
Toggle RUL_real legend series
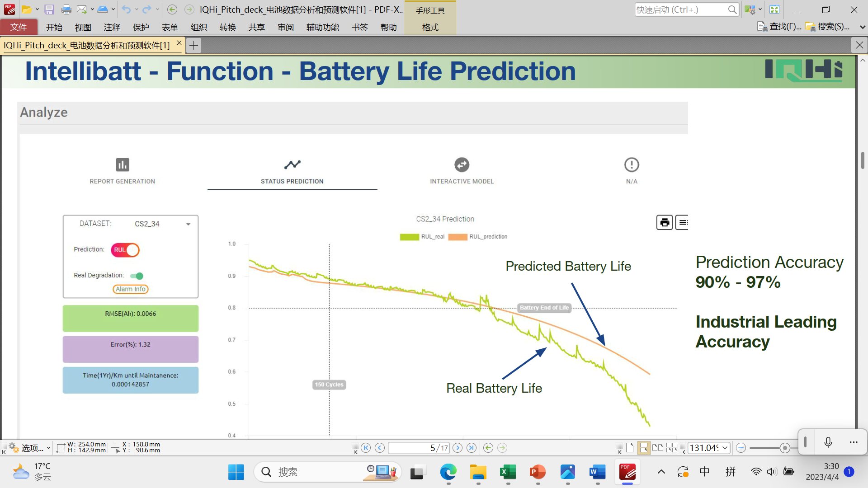[422, 237]
